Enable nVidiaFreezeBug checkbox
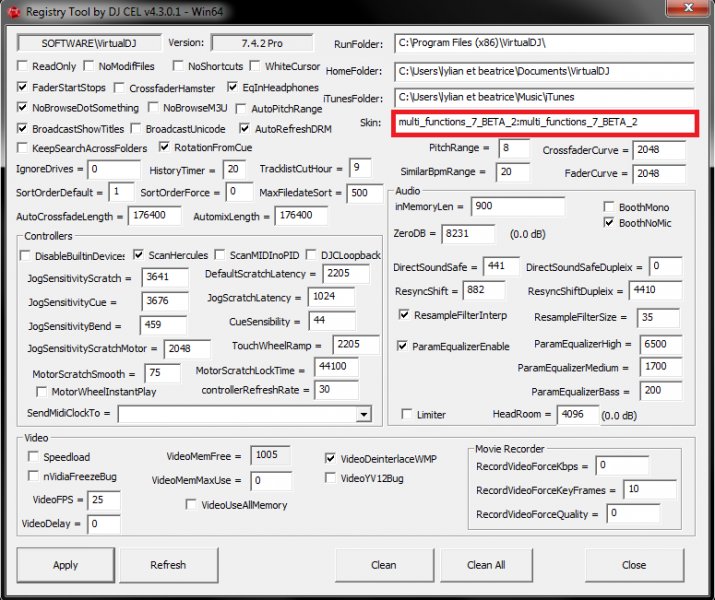This screenshot has width=715, height=600. point(33,476)
